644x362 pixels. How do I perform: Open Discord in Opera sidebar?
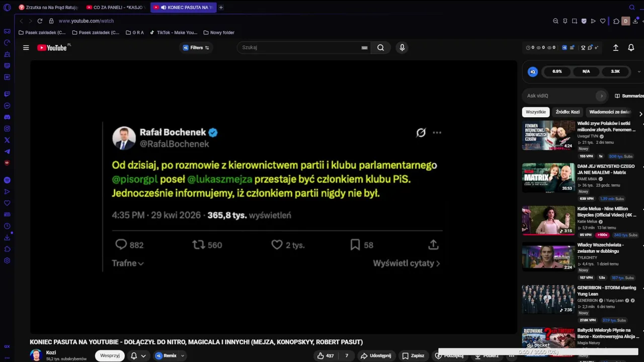point(7,117)
